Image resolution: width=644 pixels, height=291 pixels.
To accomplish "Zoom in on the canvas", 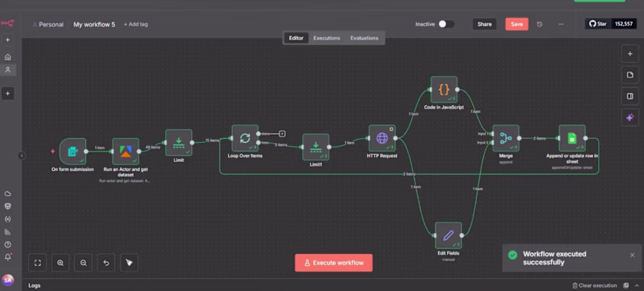I will coord(60,263).
